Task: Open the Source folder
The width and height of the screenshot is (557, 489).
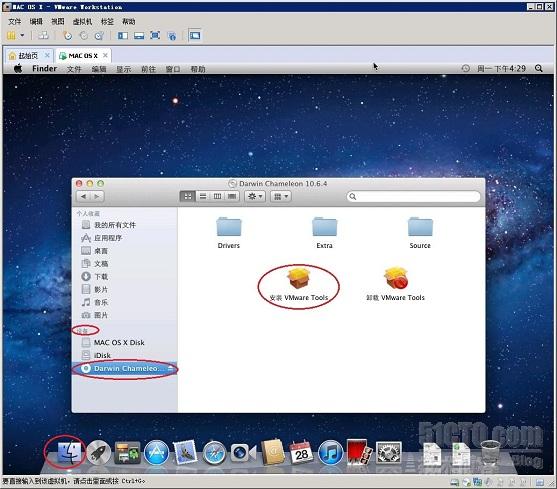Action: [x=420, y=233]
